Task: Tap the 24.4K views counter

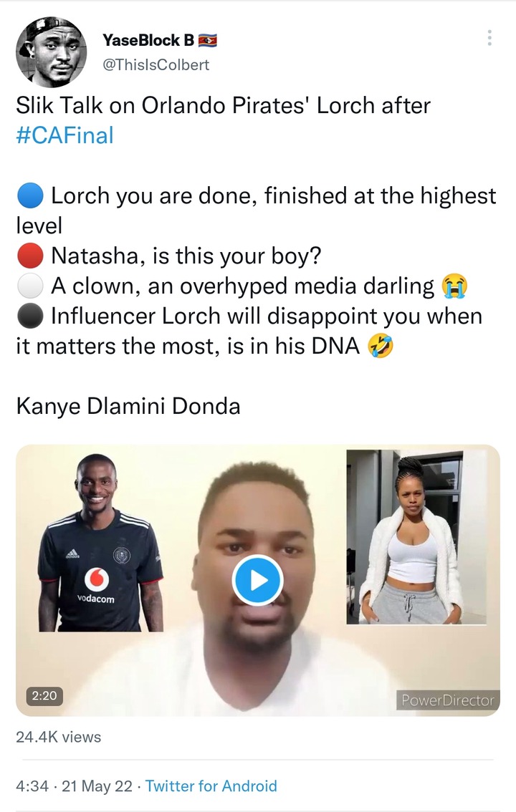Action: [x=59, y=736]
